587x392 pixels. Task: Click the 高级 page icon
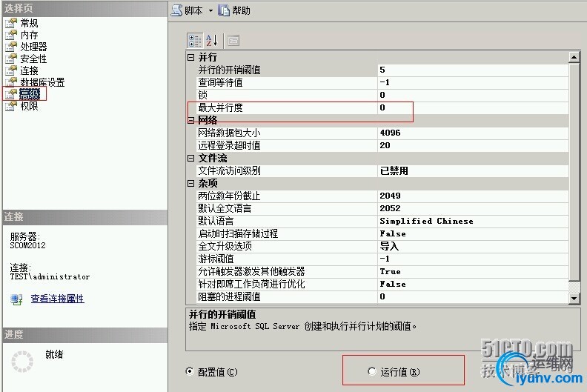11,94
